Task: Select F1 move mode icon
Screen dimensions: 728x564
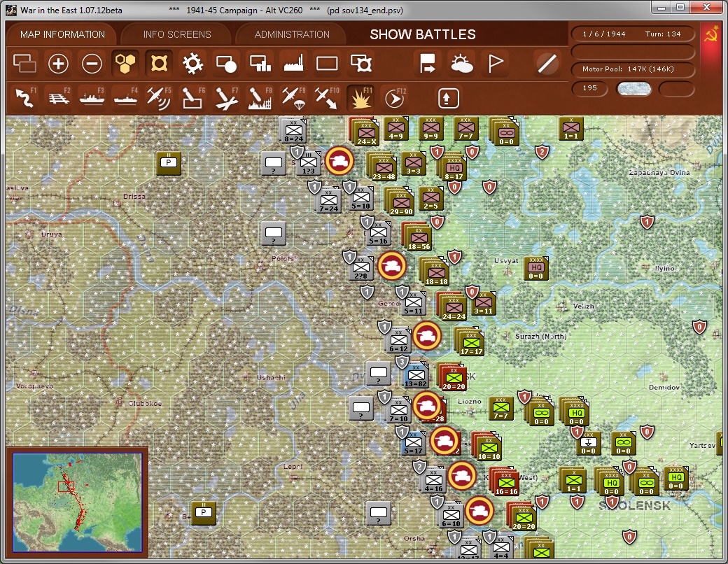Action: [24, 97]
